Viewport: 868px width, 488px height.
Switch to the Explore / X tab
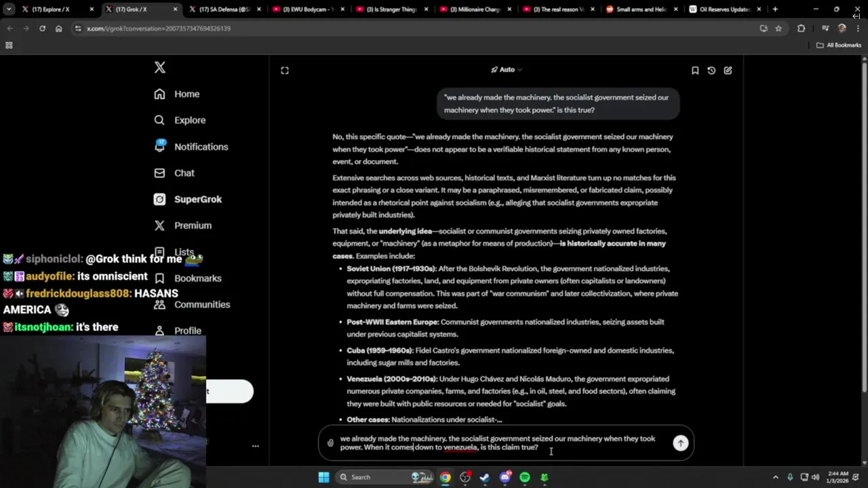tap(58, 9)
